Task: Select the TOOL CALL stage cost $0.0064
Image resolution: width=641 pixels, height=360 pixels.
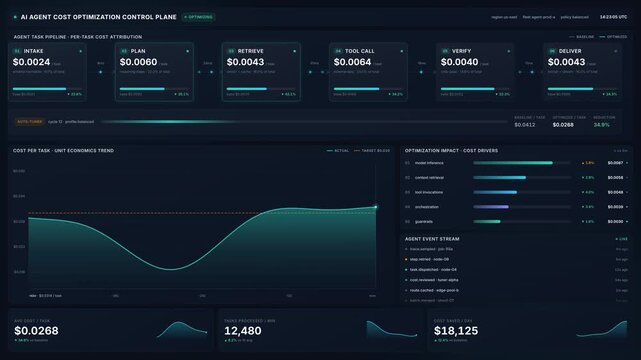Action: tap(352, 62)
